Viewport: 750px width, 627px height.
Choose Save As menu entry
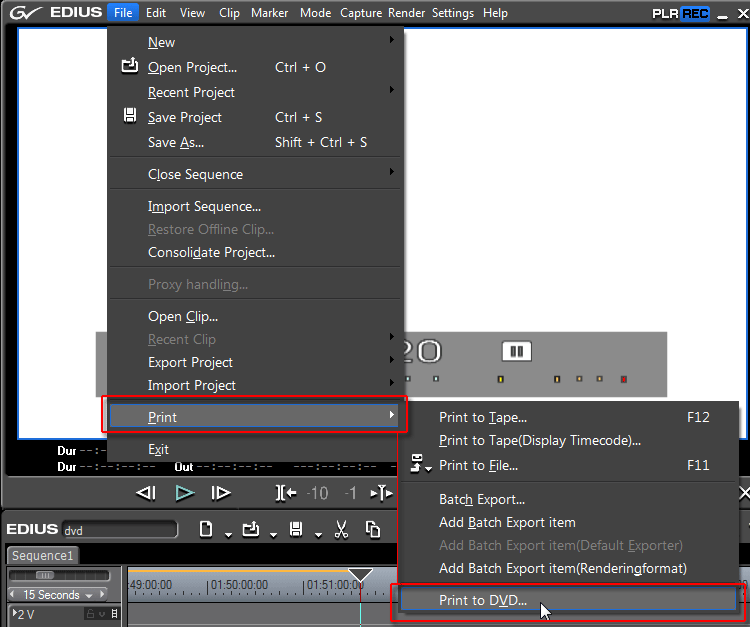click(254, 142)
